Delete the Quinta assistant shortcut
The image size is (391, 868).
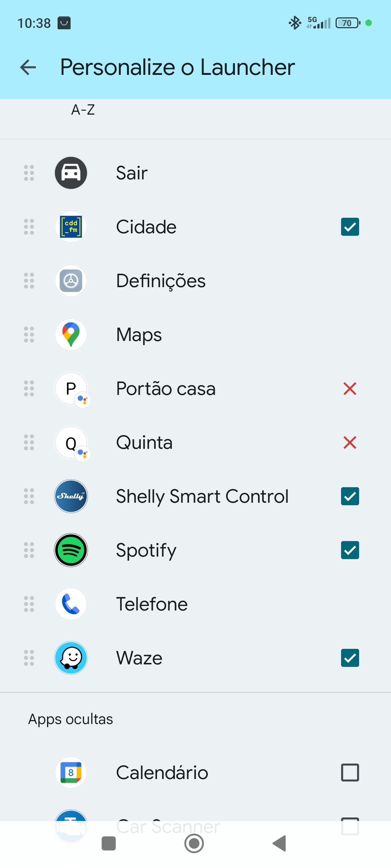tap(350, 443)
